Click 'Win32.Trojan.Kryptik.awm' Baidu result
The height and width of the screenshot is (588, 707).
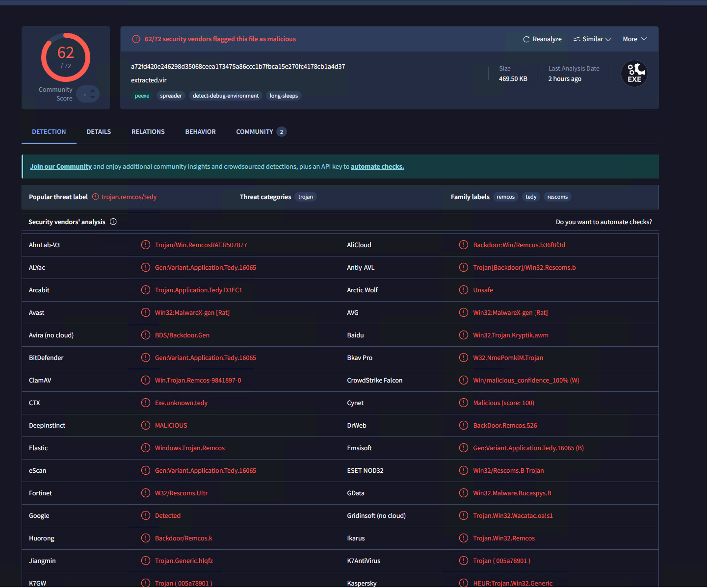[511, 335]
